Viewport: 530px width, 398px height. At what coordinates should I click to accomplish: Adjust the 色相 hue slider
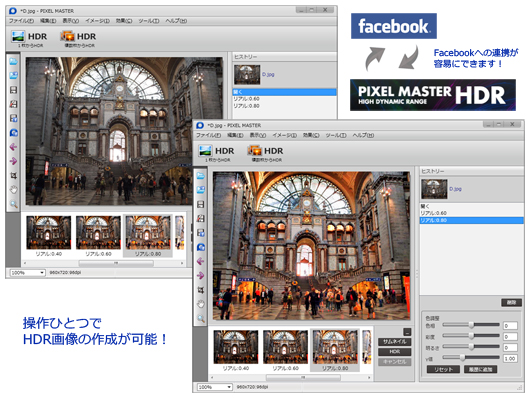[x=471, y=325]
